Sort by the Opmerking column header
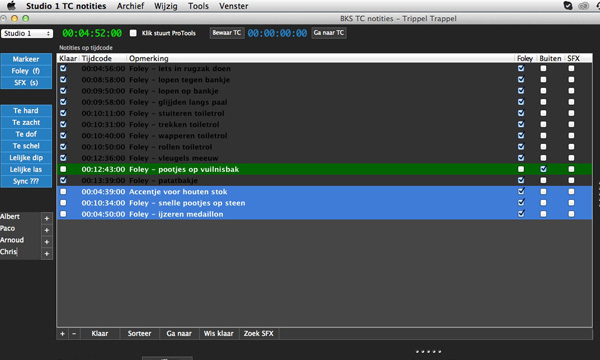This screenshot has height=360, width=600. pos(148,58)
